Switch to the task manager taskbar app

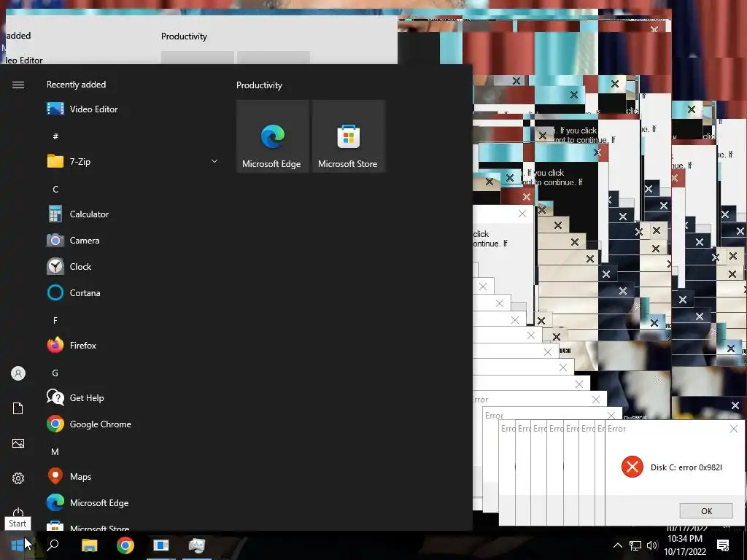point(197,545)
